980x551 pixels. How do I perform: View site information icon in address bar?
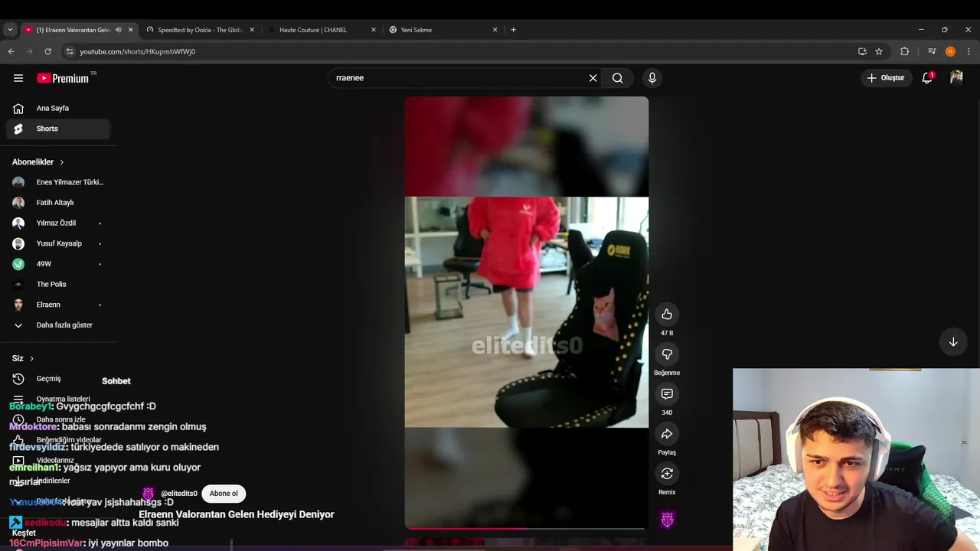(x=70, y=51)
